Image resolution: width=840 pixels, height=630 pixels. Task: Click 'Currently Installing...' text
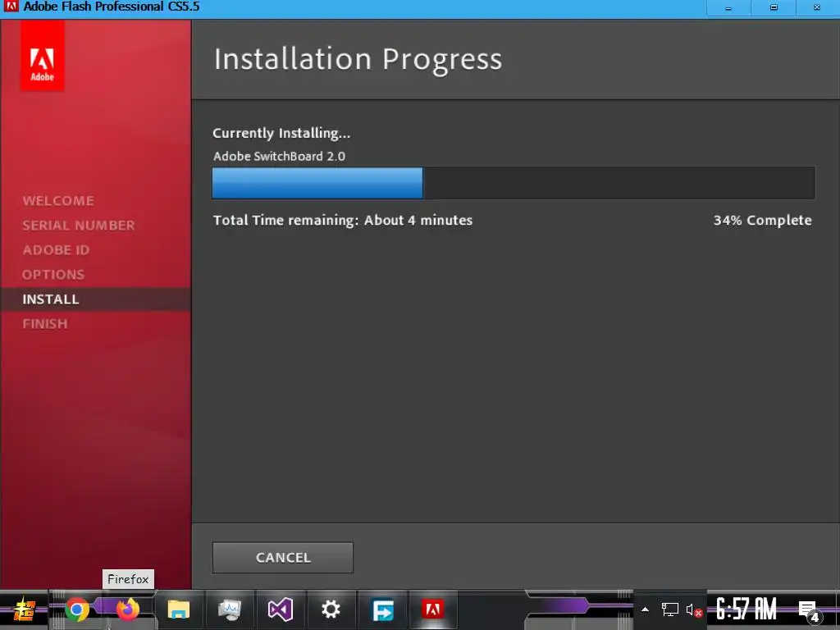(281, 134)
